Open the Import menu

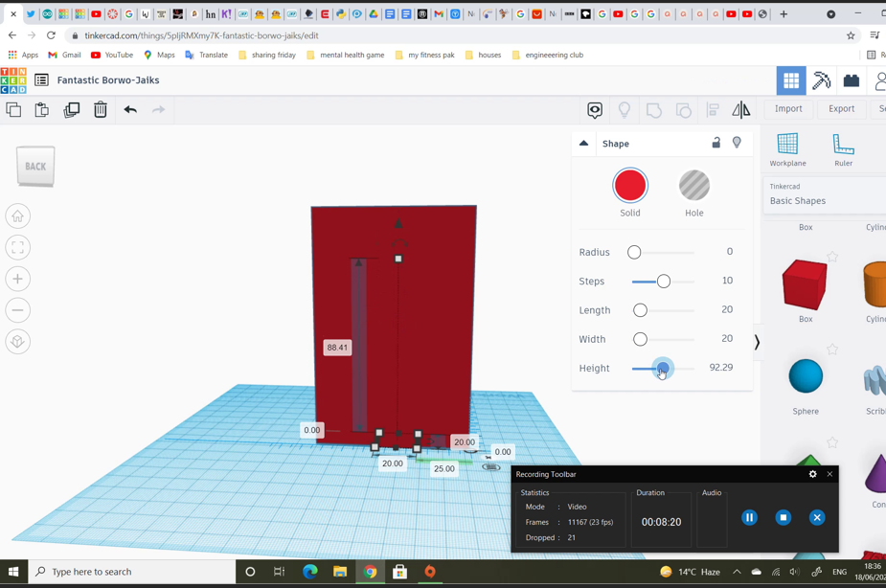tap(787, 108)
